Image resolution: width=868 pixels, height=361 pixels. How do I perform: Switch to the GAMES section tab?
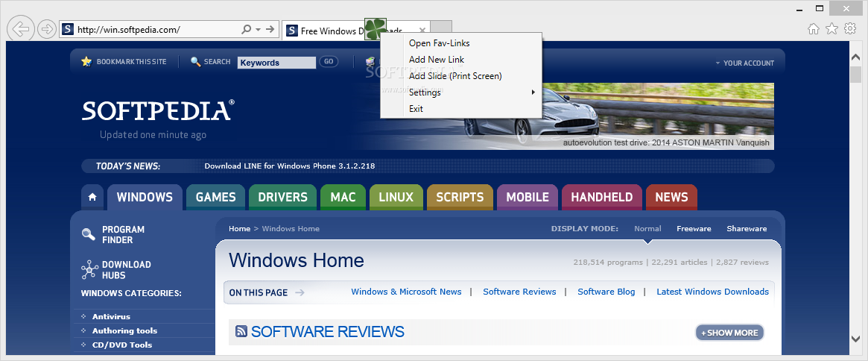click(x=216, y=197)
